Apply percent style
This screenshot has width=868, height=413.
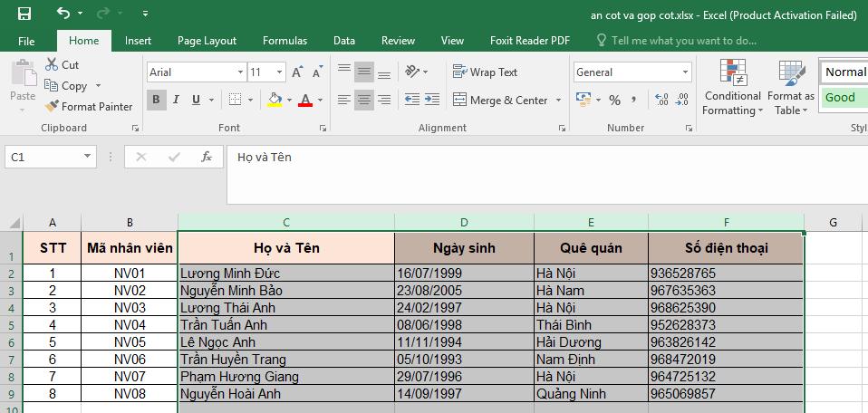tap(614, 101)
